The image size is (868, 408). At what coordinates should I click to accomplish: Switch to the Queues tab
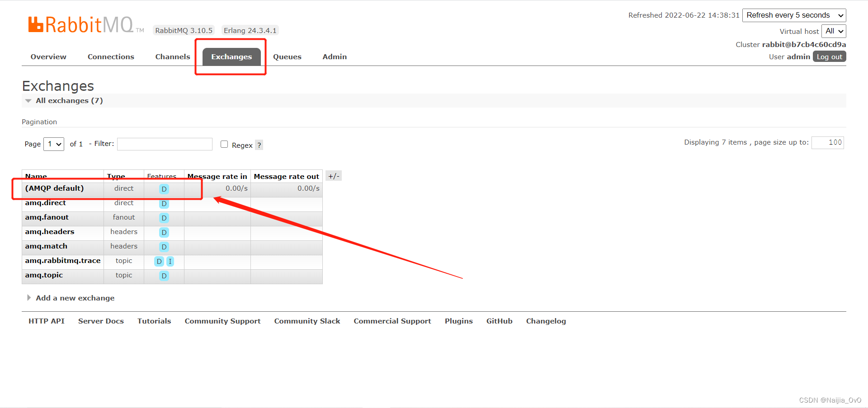click(x=287, y=57)
